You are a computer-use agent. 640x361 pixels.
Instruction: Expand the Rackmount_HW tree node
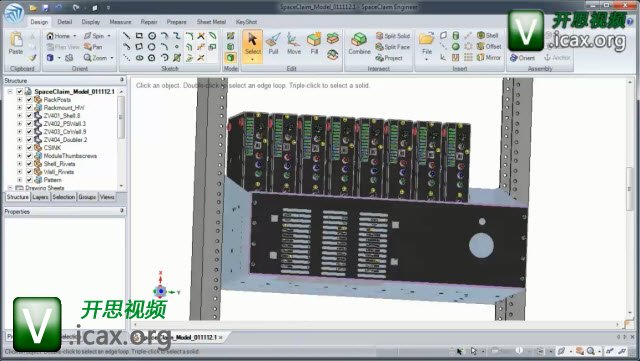[x=19, y=108]
